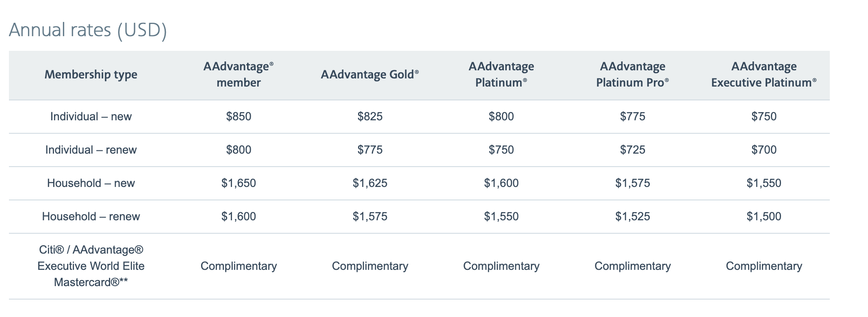The height and width of the screenshot is (317, 868).
Task: Click Complimentary under Executive Platinum column
Action: 764,266
